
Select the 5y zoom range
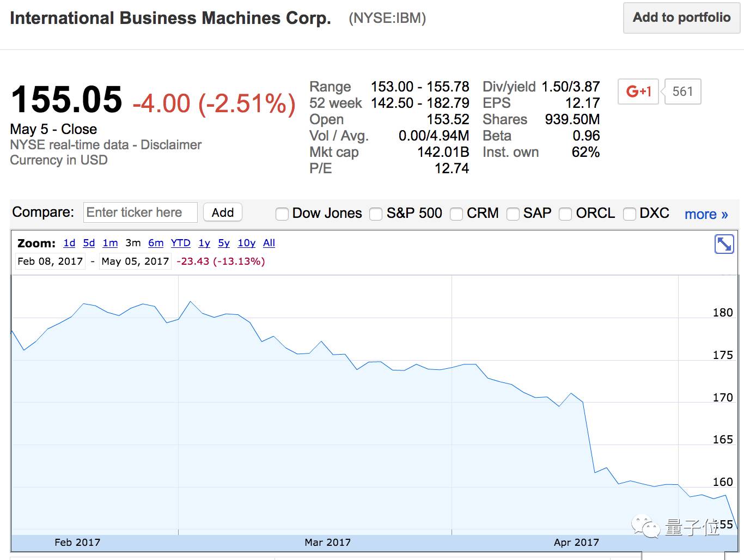click(x=224, y=243)
